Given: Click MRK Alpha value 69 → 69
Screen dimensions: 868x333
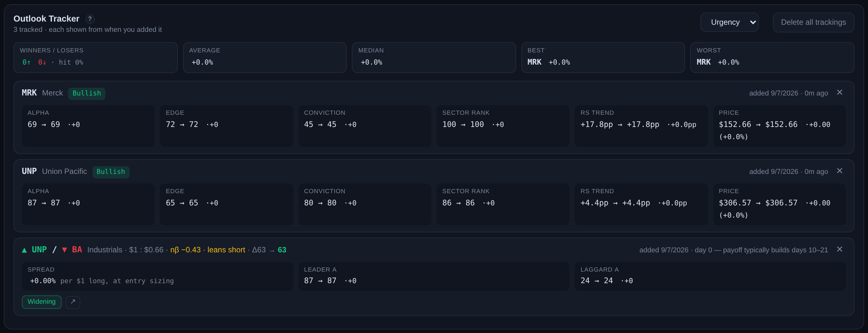Looking at the screenshot, I should pos(44,124).
